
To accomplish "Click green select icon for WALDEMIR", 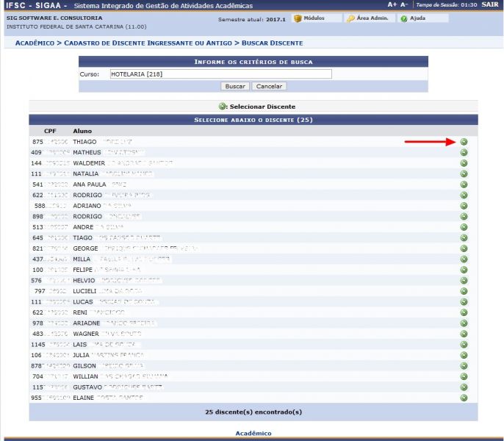I will 464,163.
